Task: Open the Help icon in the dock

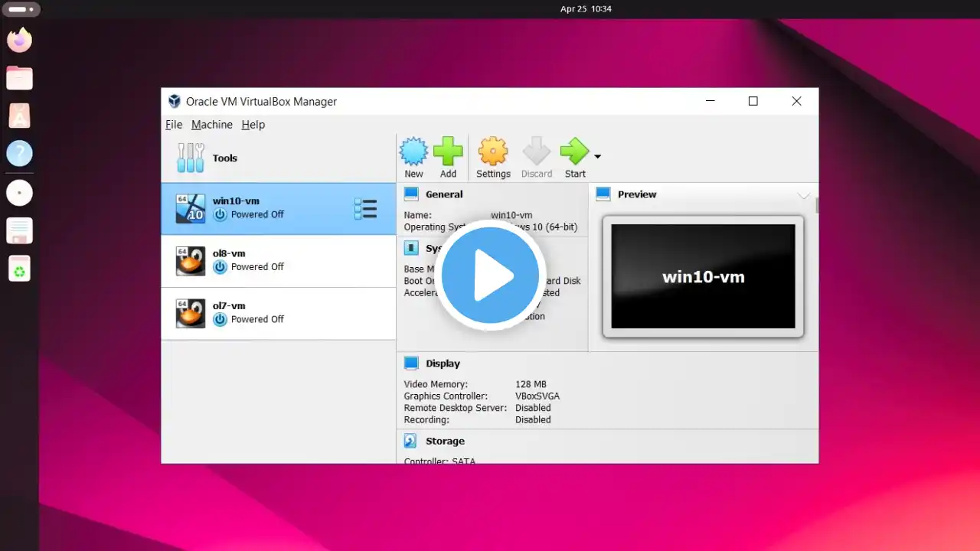Action: click(x=19, y=154)
